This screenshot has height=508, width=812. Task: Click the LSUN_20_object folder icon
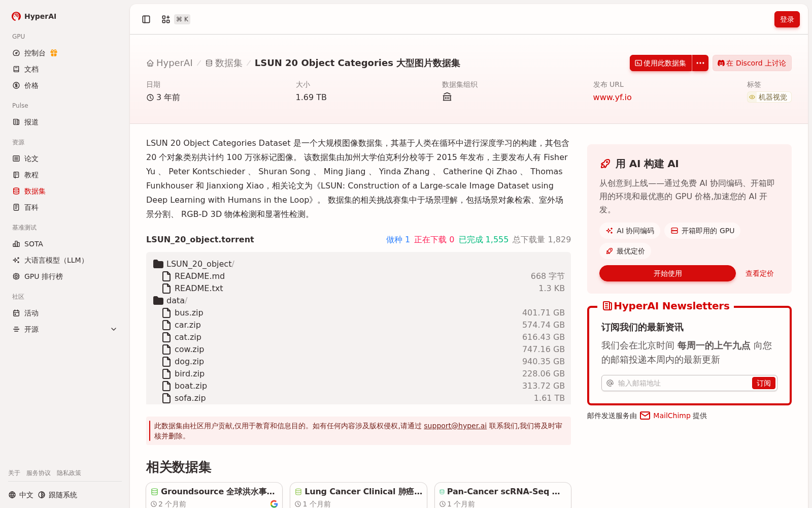click(158, 264)
